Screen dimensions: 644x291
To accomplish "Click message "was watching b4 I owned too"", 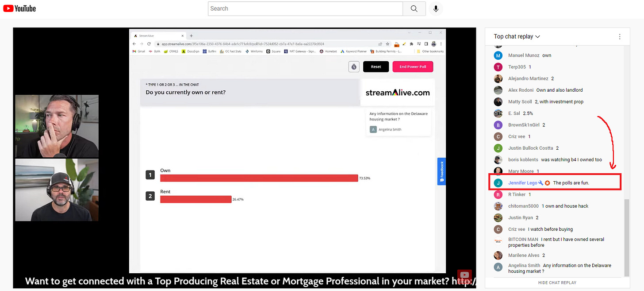I will pyautogui.click(x=571, y=159).
